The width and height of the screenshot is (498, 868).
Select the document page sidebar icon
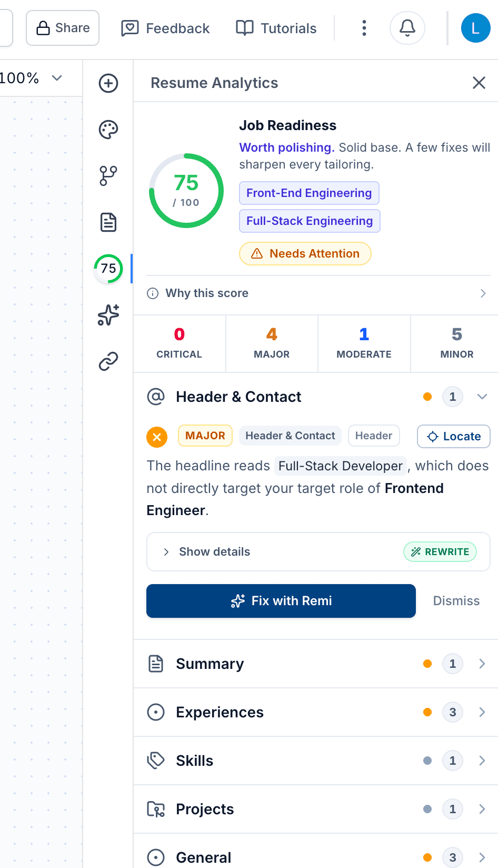click(108, 222)
